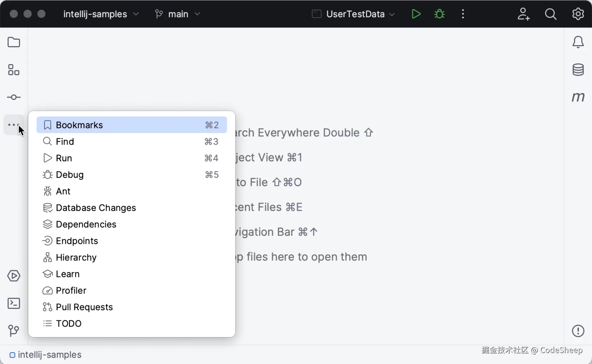592x364 pixels.
Task: Select Hierarchy in the popup list
Action: coord(131,257)
